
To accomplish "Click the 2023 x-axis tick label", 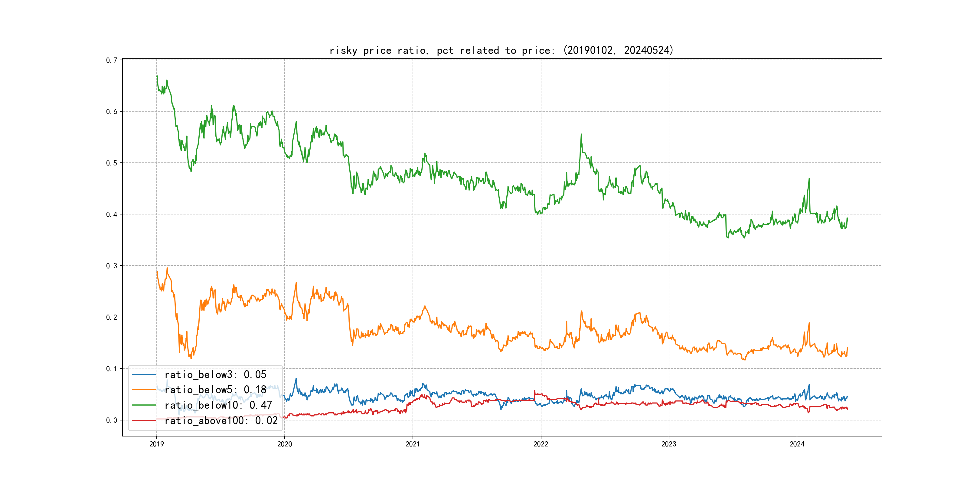I will click(x=669, y=444).
